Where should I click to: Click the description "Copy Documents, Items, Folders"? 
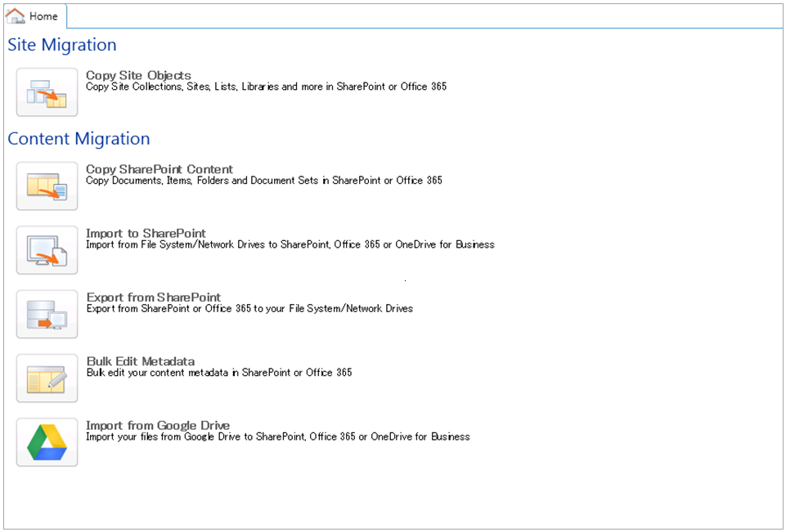point(263,181)
